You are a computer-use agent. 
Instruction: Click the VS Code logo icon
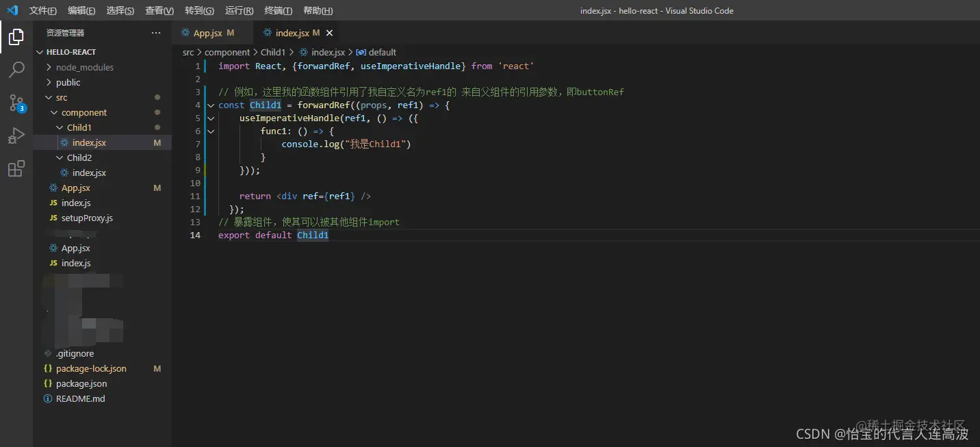click(x=12, y=10)
